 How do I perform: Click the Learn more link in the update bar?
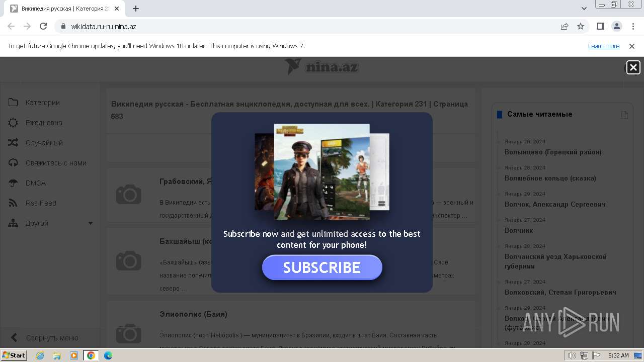pos(604,46)
